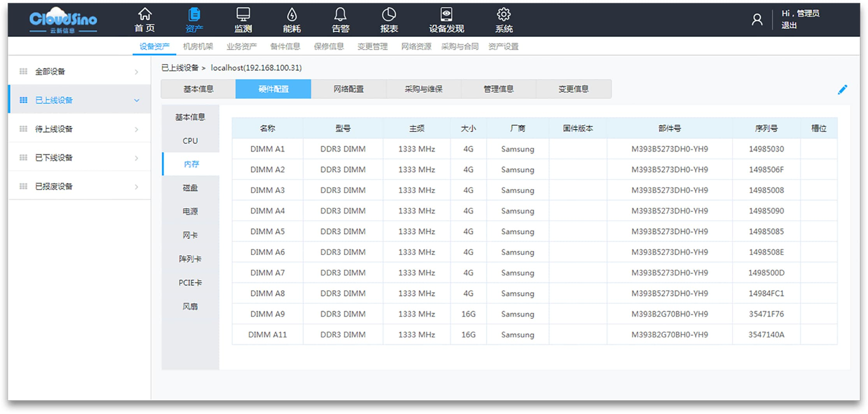Switch to the 基本信息 top tab

point(198,89)
